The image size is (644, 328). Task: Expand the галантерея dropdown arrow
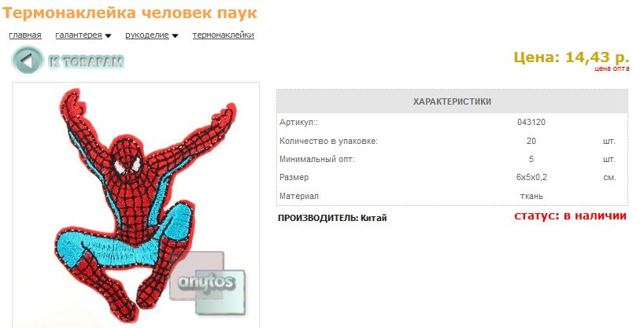[108, 35]
